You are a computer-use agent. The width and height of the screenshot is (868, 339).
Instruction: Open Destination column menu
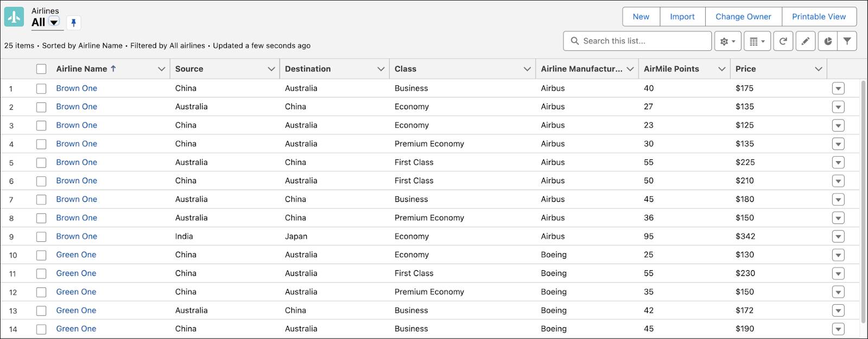coord(381,69)
